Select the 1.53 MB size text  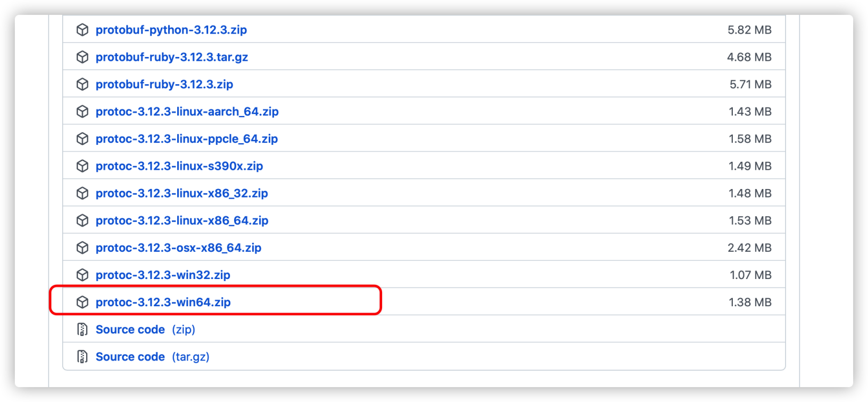point(750,220)
